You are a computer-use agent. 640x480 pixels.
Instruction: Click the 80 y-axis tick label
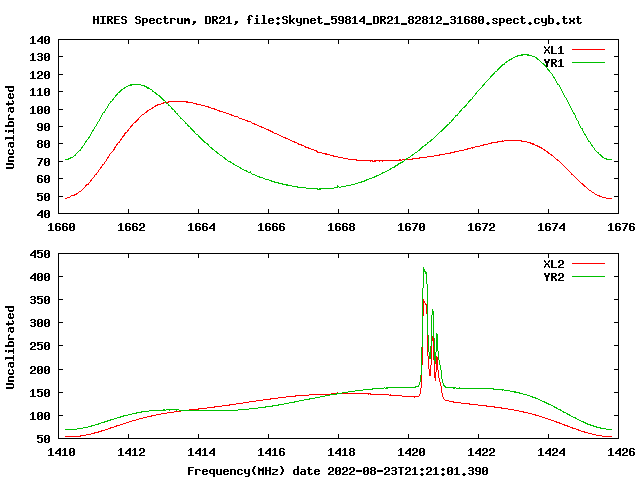pyautogui.click(x=44, y=144)
